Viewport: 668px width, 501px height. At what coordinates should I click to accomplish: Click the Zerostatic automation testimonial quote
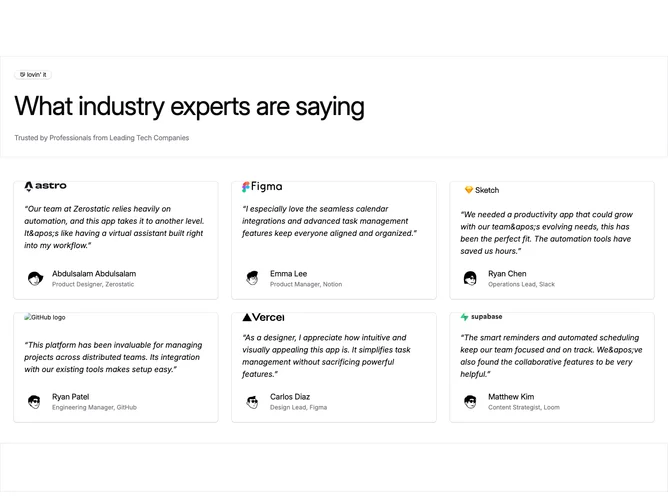[114, 227]
